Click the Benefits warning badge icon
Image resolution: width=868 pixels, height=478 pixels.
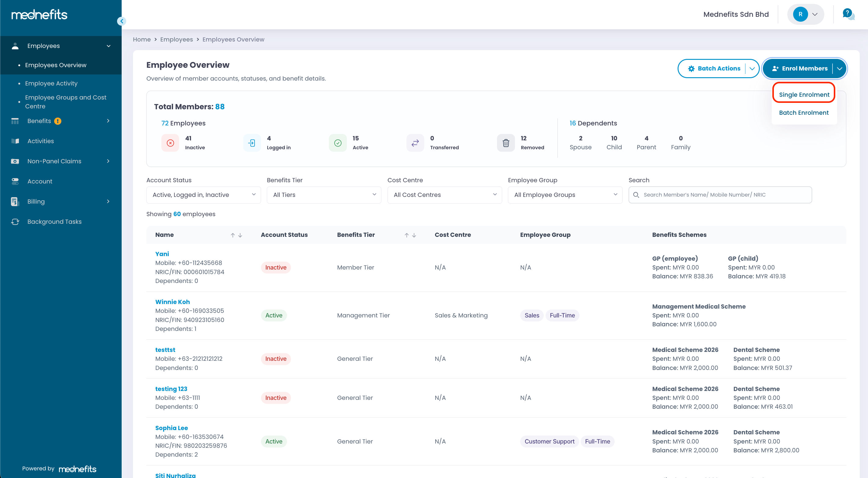(x=58, y=121)
